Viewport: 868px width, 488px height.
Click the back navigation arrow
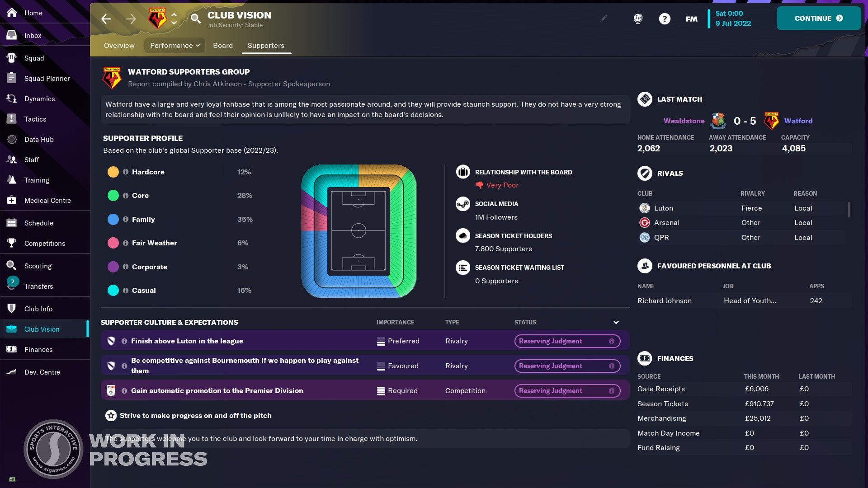pyautogui.click(x=107, y=19)
